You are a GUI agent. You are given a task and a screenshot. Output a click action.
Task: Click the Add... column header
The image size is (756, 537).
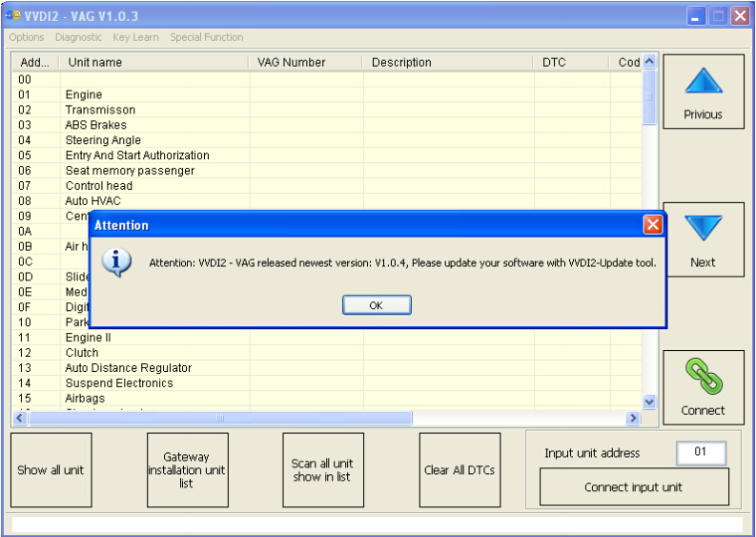(x=35, y=62)
